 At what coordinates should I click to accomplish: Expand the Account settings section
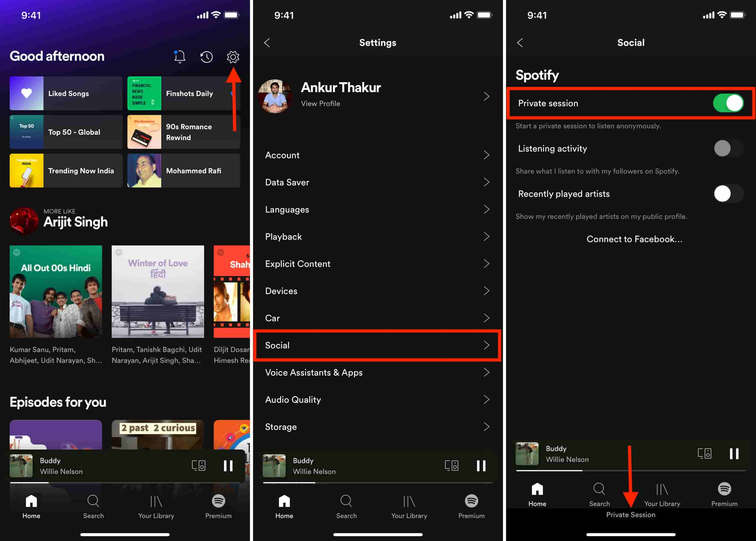378,155
